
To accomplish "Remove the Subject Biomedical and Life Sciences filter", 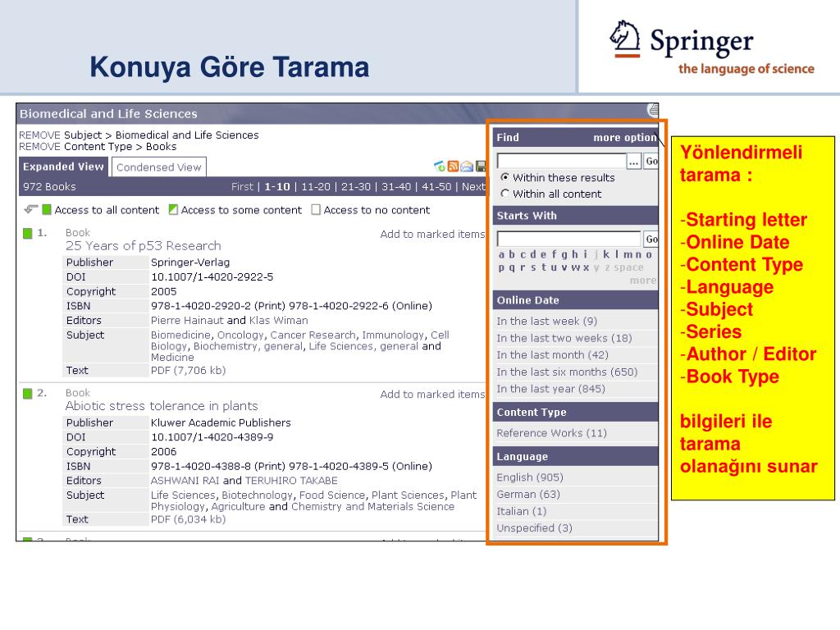I will 39,135.
